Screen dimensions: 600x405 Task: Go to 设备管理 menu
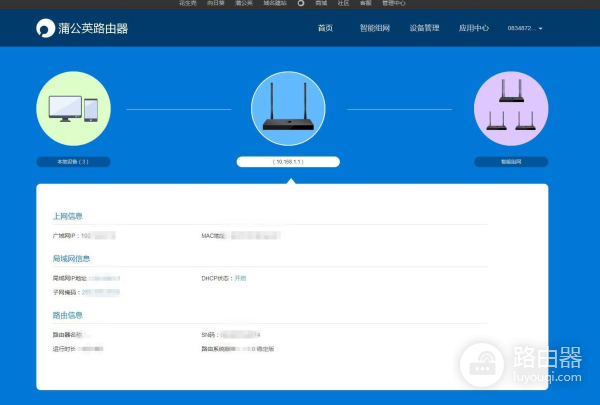pyautogui.click(x=424, y=28)
